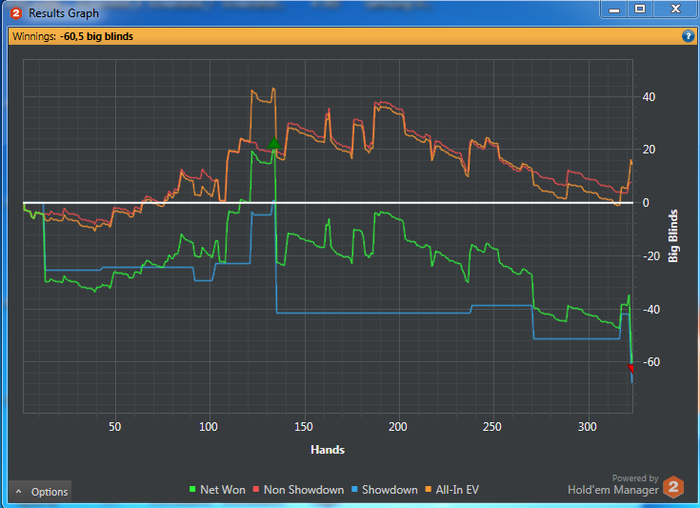Click the app icon in title bar
This screenshot has height=508, width=700.
pyautogui.click(x=16, y=13)
